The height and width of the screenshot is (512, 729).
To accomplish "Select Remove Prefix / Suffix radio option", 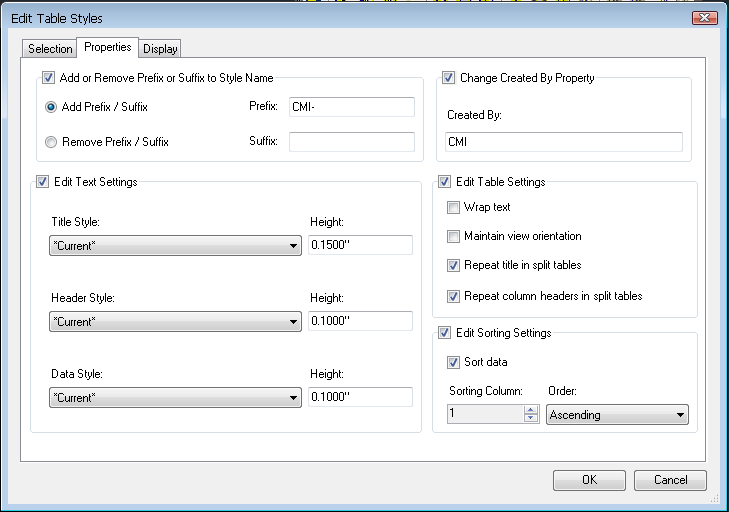I will point(51,142).
